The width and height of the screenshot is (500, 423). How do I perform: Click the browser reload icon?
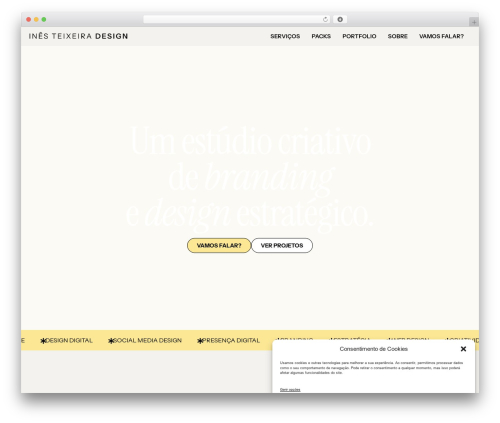coord(325,19)
